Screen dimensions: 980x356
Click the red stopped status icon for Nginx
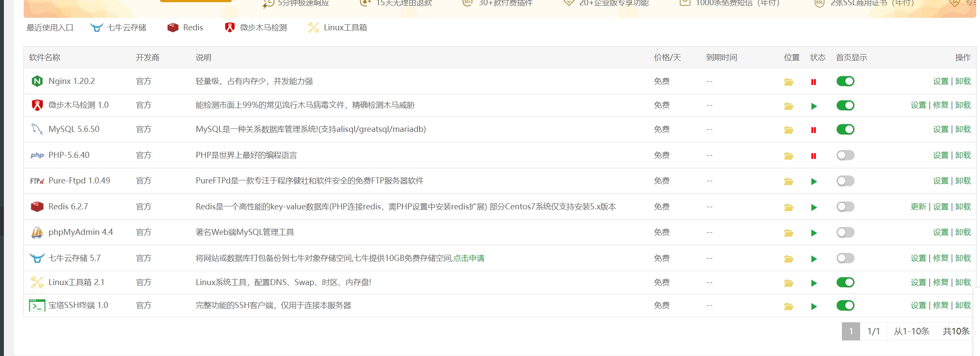[x=814, y=82]
